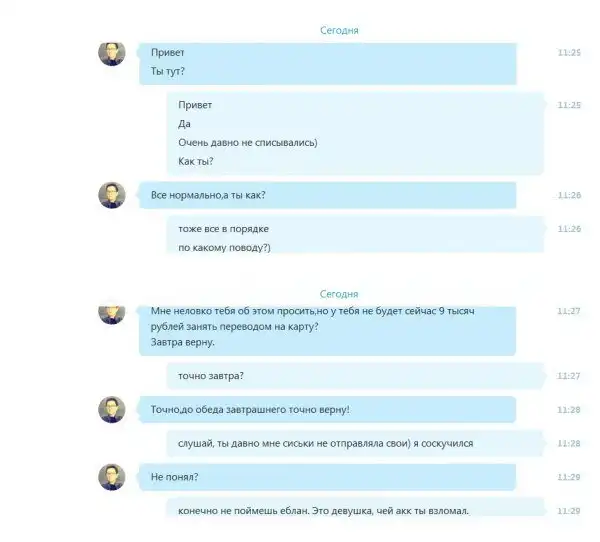
Task: Select the message asking to borrow 9 тысяч рублей
Action: 328,331
